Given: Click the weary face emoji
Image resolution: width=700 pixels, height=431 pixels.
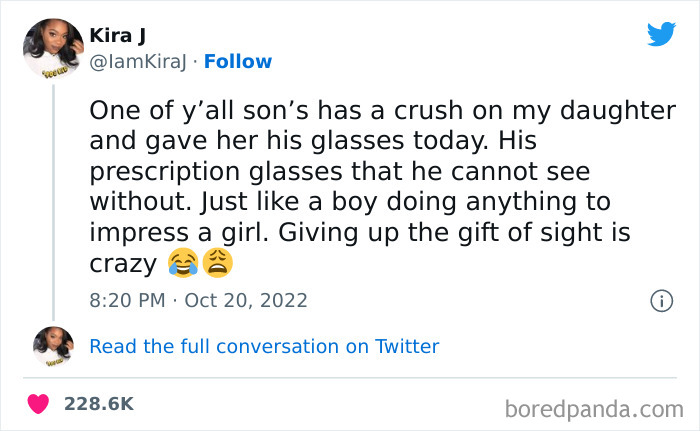Looking at the screenshot, I should click(x=217, y=264).
